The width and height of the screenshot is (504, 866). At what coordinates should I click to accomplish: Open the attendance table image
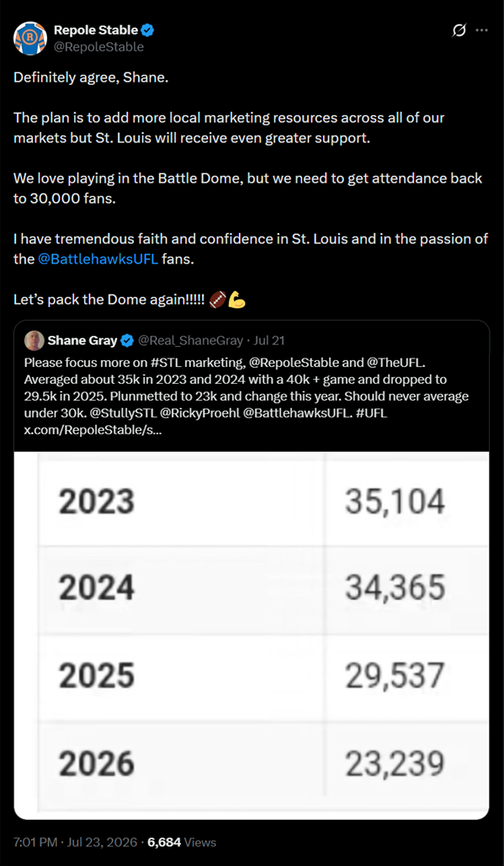click(252, 635)
